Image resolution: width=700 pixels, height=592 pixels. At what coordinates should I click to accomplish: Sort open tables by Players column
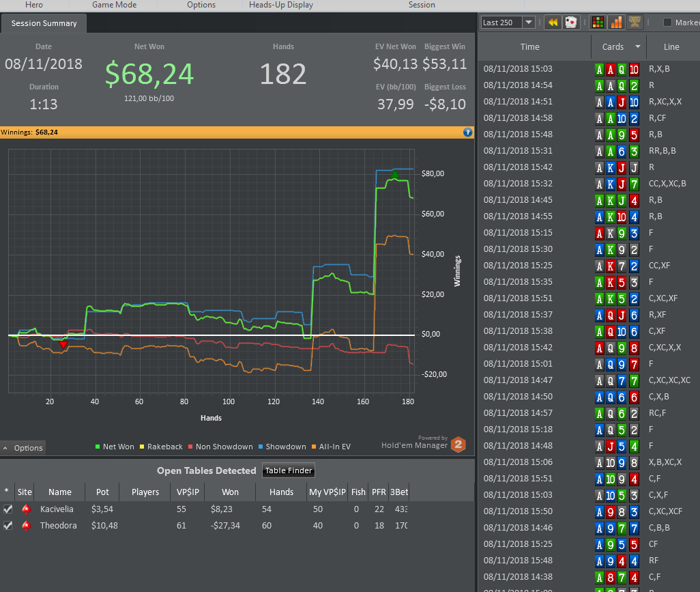[145, 492]
